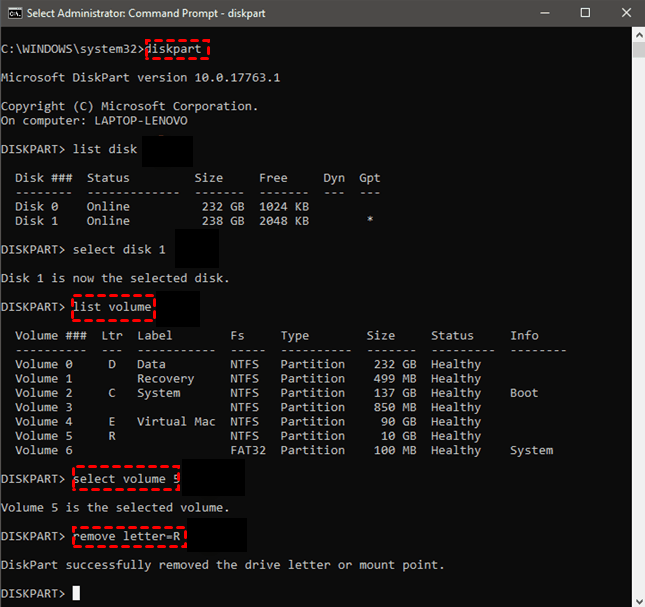Screen dimensions: 645x607
Task: Click the 'Disk 0' row label
Action: click(37, 206)
